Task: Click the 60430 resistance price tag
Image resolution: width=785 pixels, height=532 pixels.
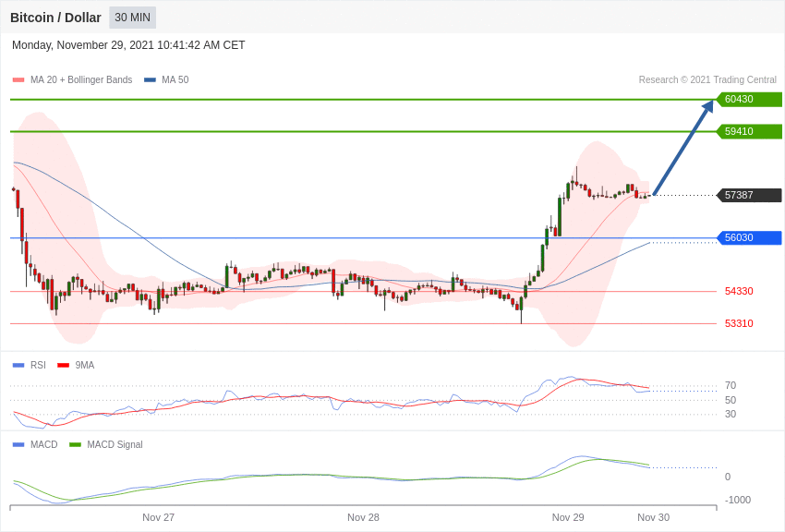Action: tap(750, 99)
